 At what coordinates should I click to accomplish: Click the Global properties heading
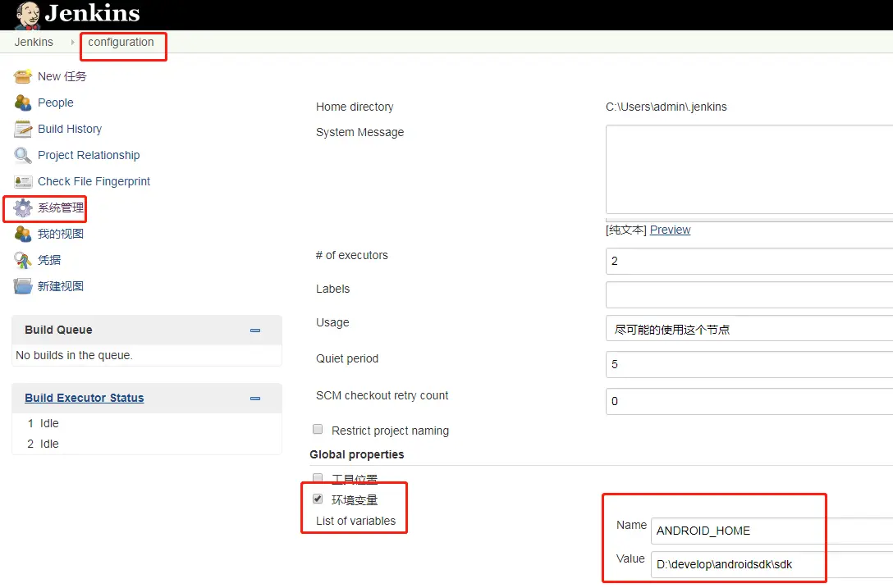[x=357, y=454]
